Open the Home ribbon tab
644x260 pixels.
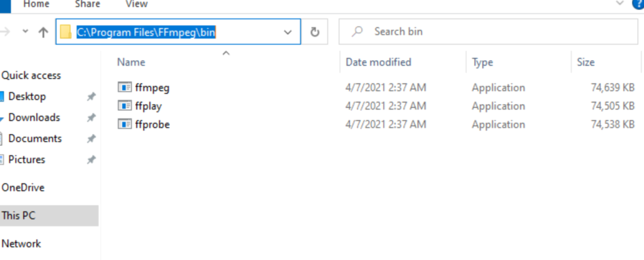tap(35, 4)
